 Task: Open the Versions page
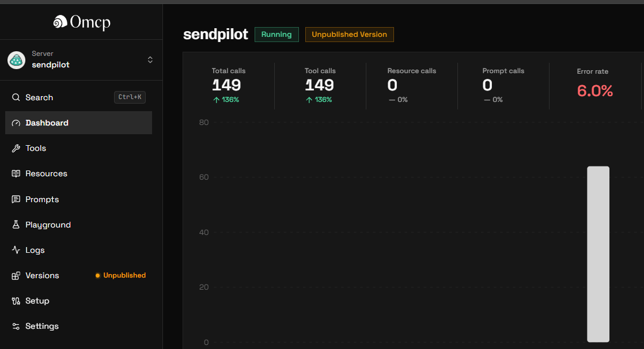click(78, 275)
